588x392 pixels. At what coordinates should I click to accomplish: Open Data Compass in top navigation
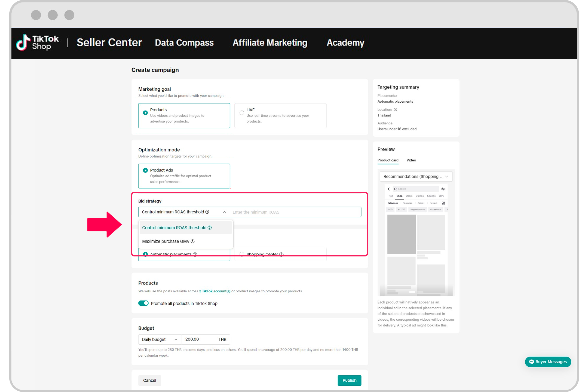[x=184, y=43]
